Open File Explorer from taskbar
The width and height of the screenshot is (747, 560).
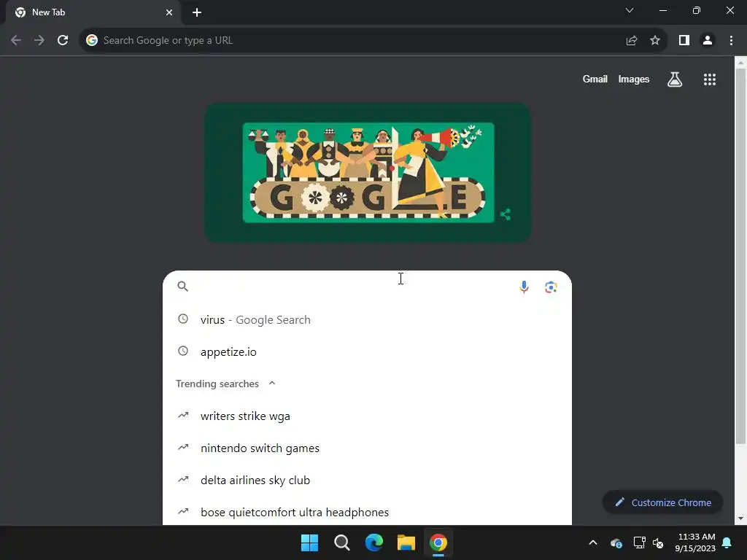406,542
